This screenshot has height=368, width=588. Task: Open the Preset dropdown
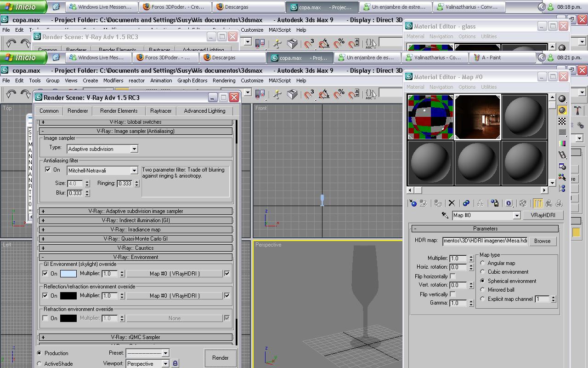point(147,353)
